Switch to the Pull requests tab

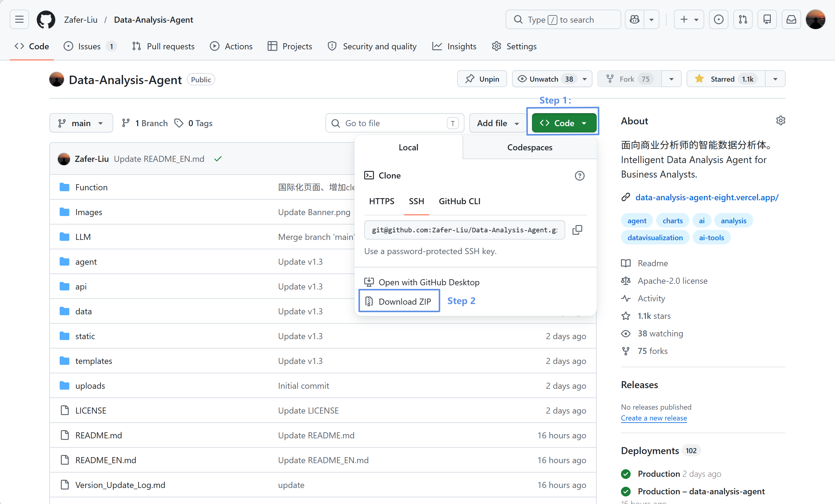tap(163, 46)
